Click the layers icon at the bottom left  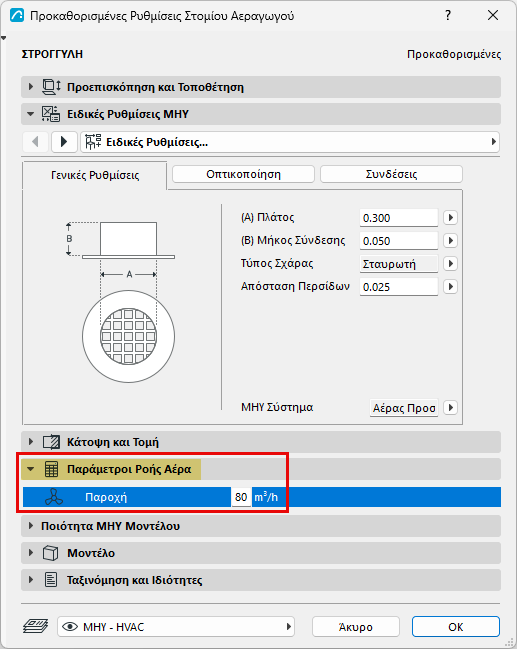point(36,626)
